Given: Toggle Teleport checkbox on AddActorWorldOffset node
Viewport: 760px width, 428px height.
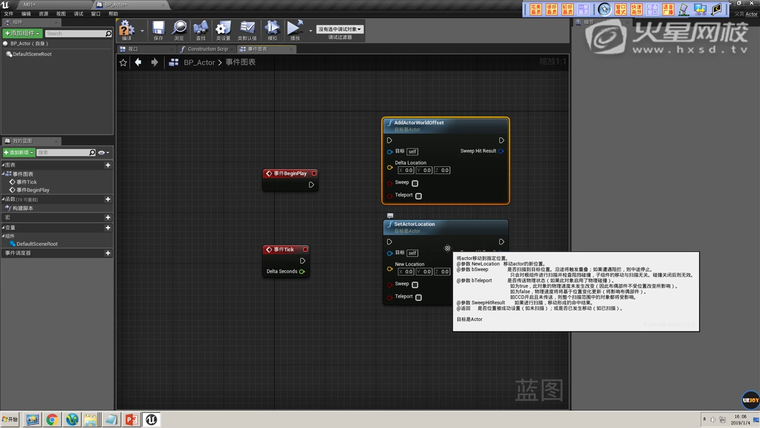Looking at the screenshot, I should point(418,196).
